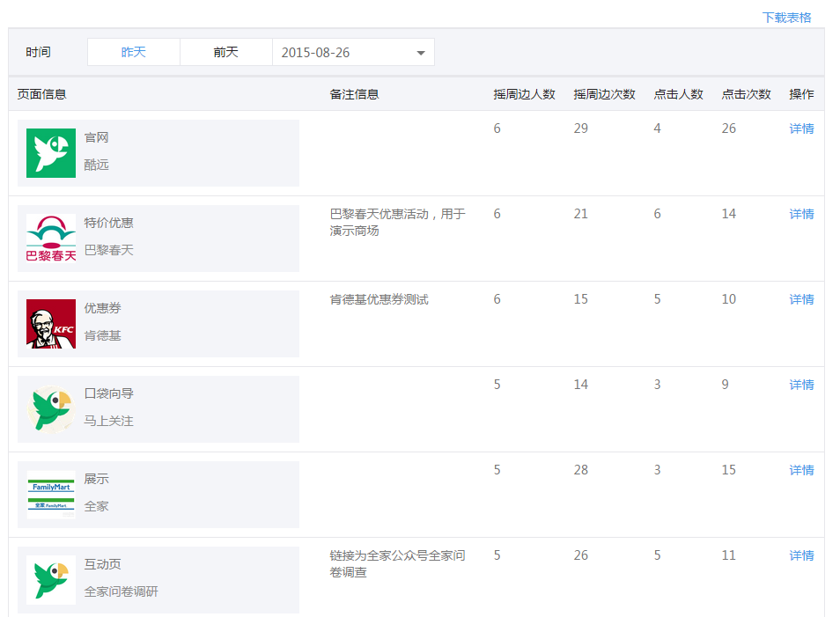Open 详情 for 展示 全家 row
This screenshot has height=617, width=840.
pos(801,470)
